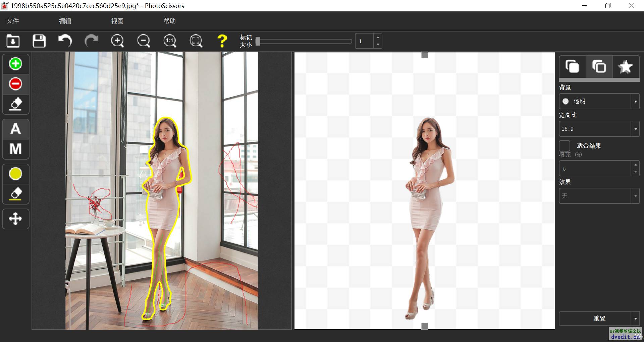Set zoom to 1:1 actual size
This screenshot has width=644, height=342.
(170, 41)
